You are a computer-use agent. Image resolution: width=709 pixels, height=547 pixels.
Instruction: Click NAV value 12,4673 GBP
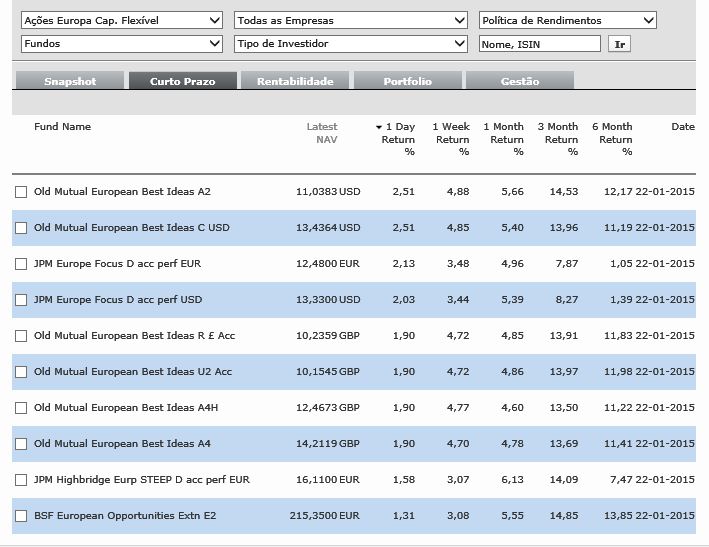328,407
